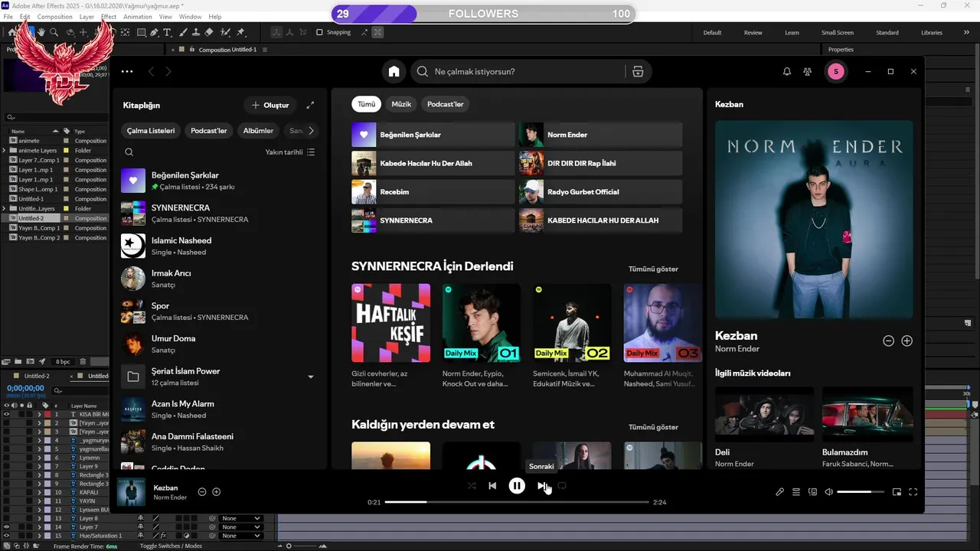Open the After Effects Composition menu

(x=54, y=16)
